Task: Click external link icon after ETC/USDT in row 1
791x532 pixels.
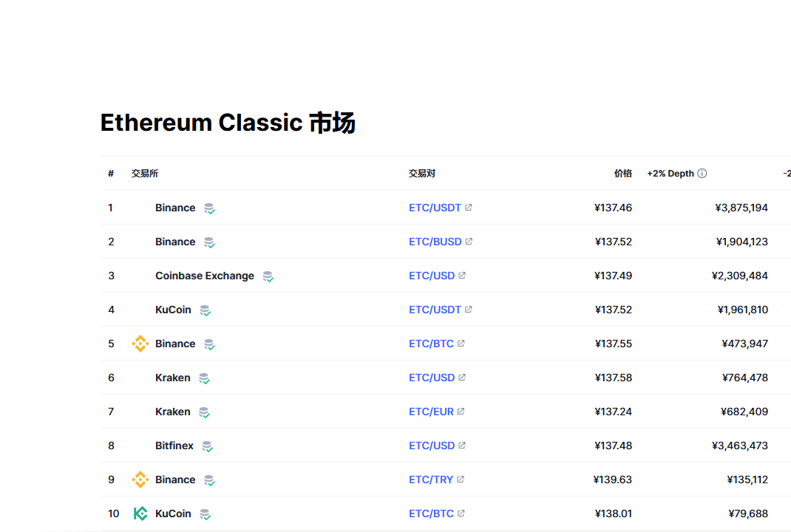Action: (x=468, y=207)
